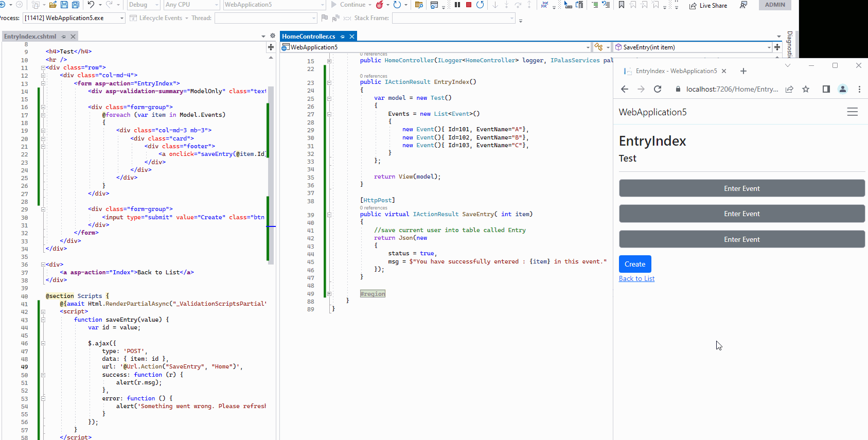Pause debugging (Break All) icon

coord(457,5)
